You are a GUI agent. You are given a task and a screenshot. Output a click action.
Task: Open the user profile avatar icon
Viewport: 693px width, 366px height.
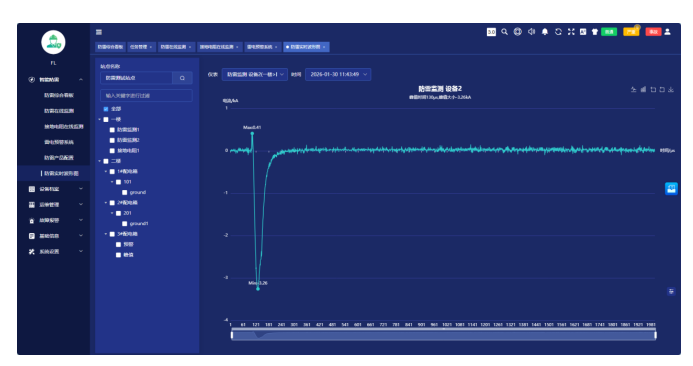(667, 32)
